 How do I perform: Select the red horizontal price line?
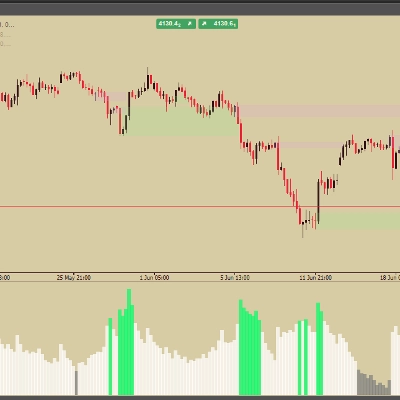tap(200, 207)
